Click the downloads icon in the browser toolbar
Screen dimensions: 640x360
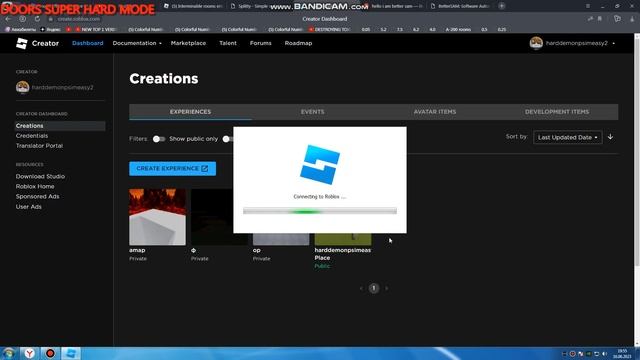632,19
